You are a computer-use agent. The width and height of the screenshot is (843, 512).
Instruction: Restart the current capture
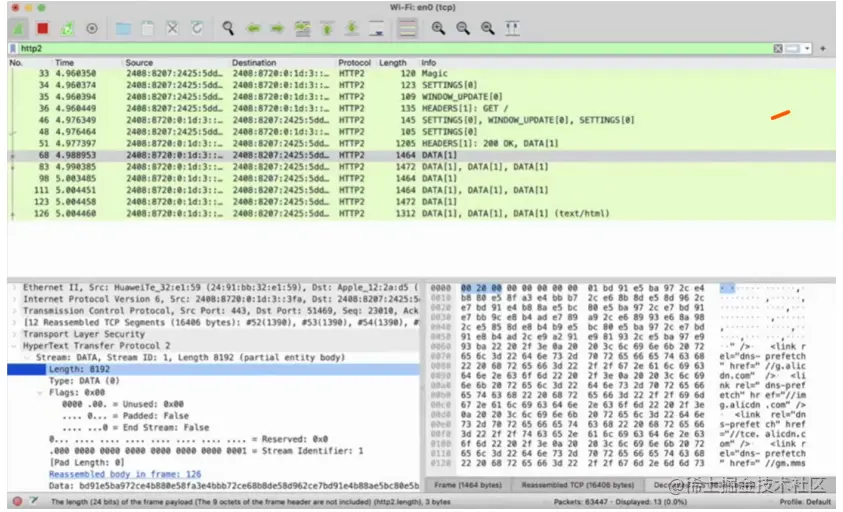point(67,29)
